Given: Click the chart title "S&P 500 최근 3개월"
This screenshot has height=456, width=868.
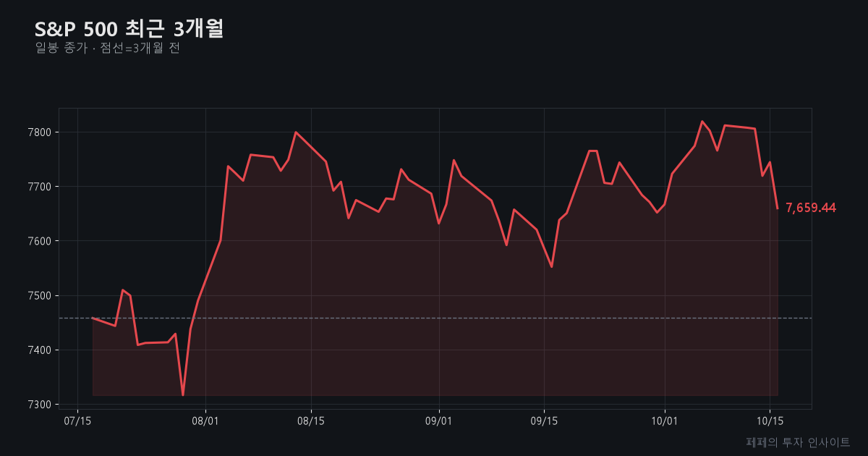Looking at the screenshot, I should [x=129, y=28].
